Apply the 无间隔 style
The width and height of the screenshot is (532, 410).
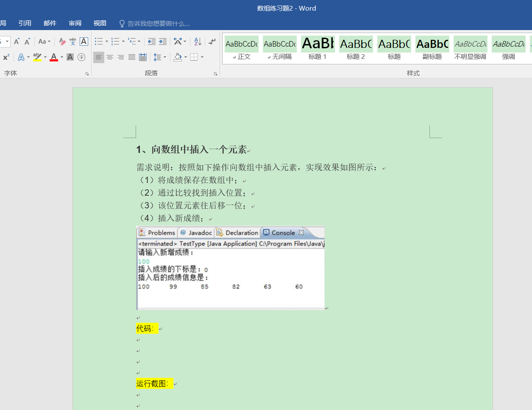(280, 49)
